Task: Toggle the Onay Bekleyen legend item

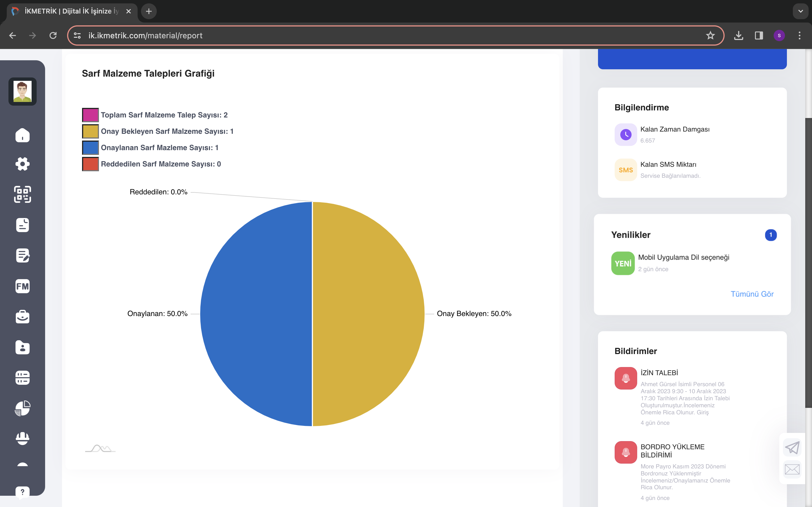Action: tap(158, 132)
